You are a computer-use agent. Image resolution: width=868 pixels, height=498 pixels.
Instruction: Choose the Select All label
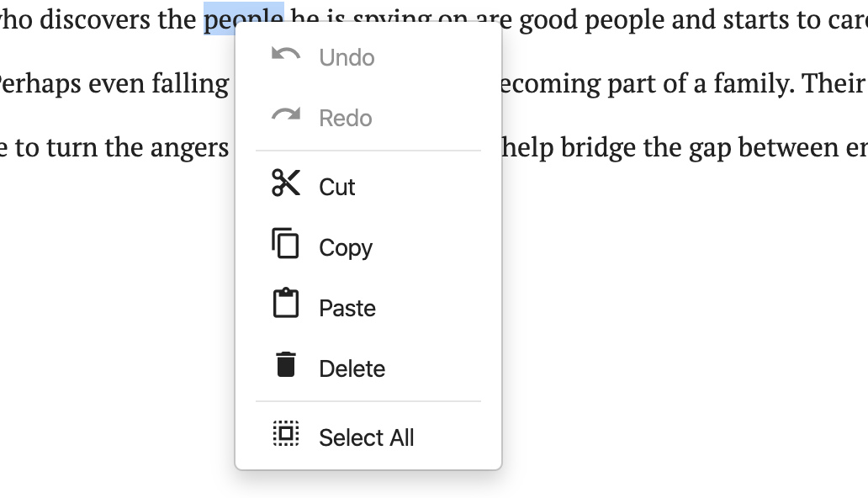tap(367, 437)
